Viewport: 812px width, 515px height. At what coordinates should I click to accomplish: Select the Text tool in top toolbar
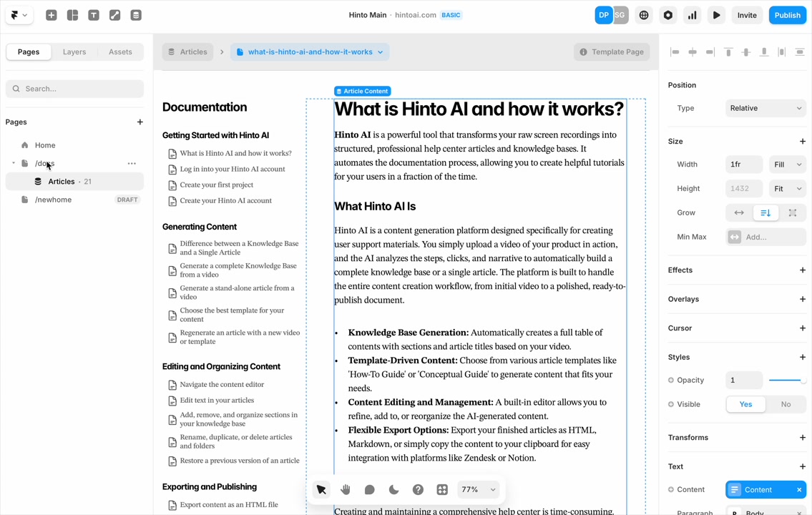pyautogui.click(x=94, y=15)
